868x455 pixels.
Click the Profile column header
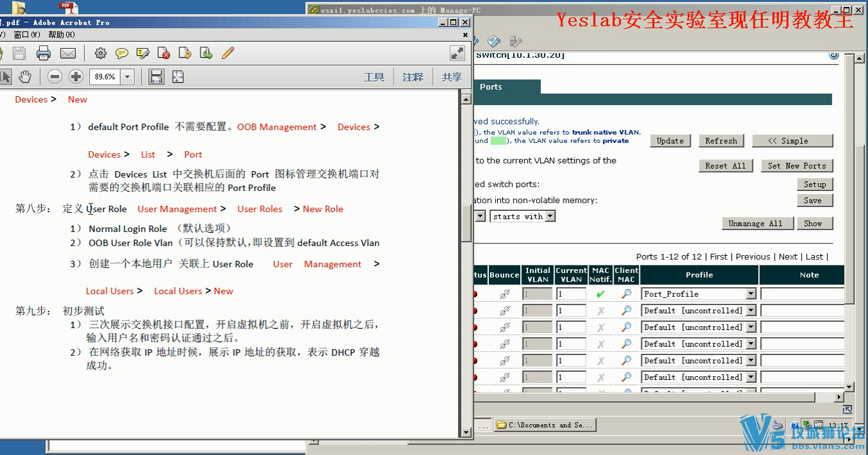tap(699, 275)
